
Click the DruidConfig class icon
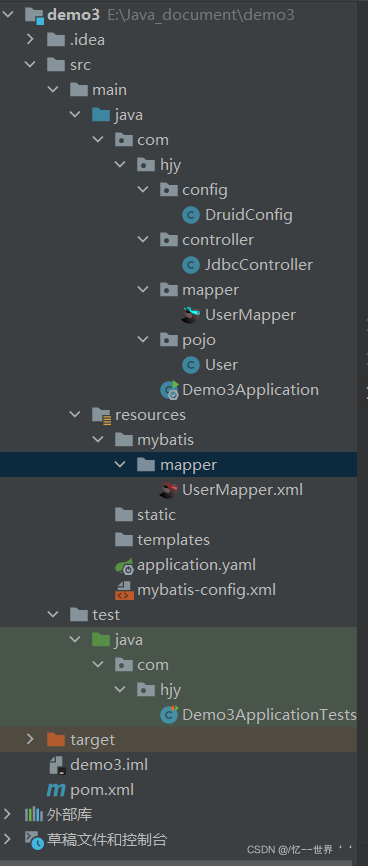[191, 215]
